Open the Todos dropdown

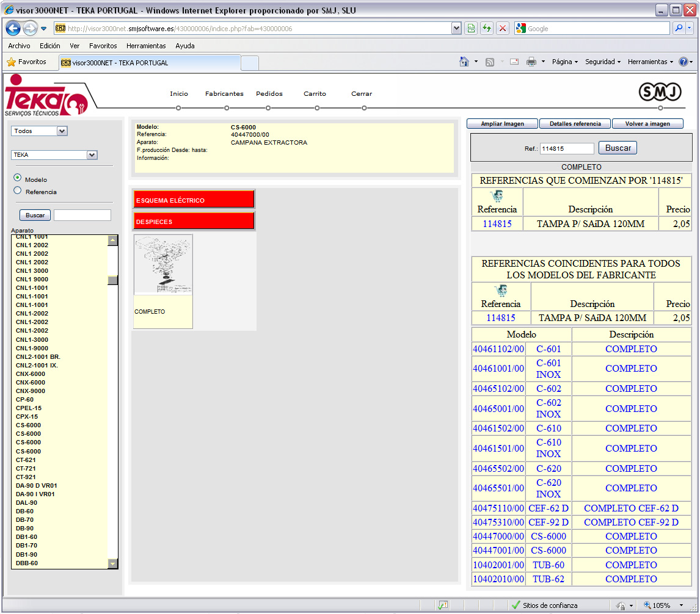(x=39, y=131)
